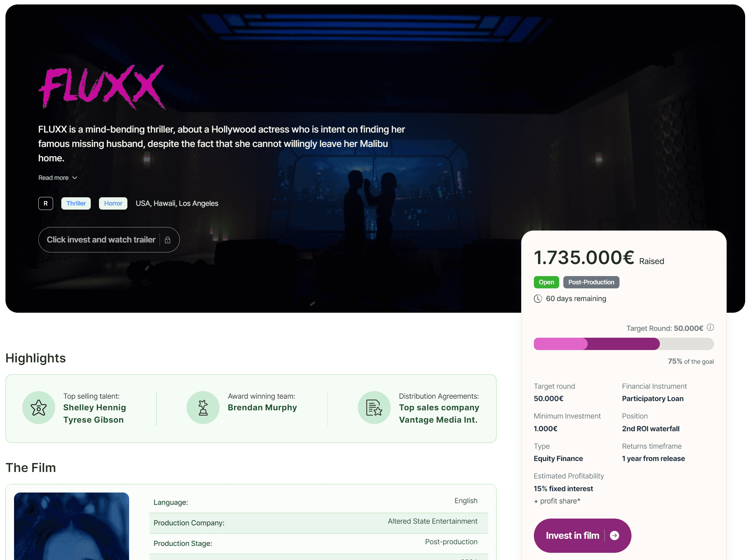Open the film poster thumbnail

pos(72,526)
